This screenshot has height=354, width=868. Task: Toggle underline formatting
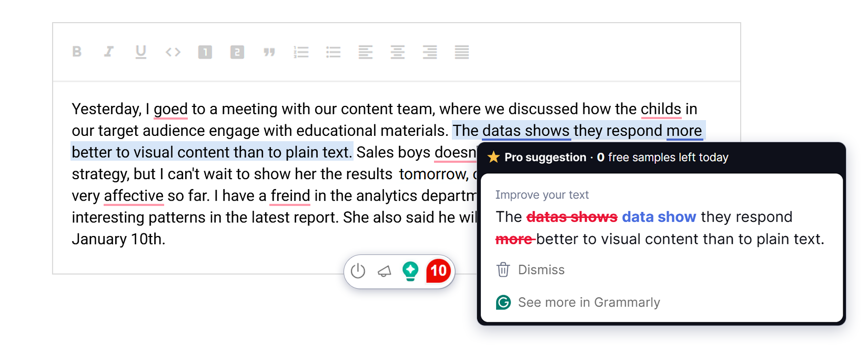click(x=140, y=52)
